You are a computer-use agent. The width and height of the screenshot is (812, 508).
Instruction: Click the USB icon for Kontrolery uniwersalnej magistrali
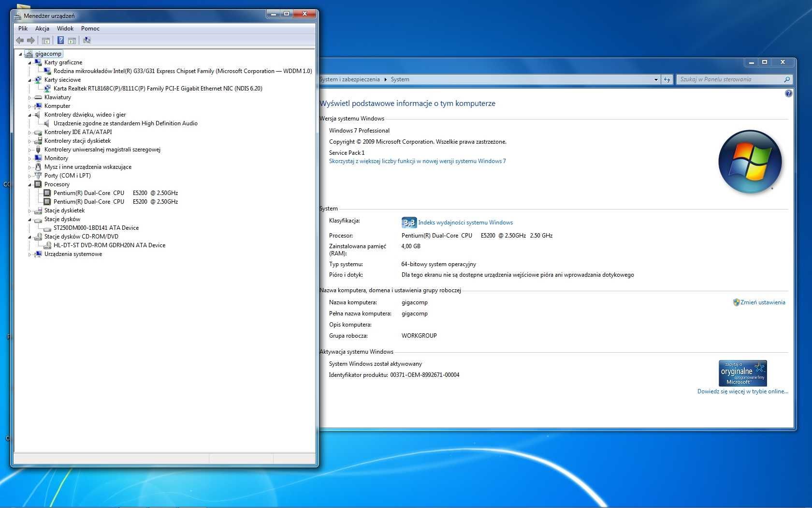pos(38,149)
